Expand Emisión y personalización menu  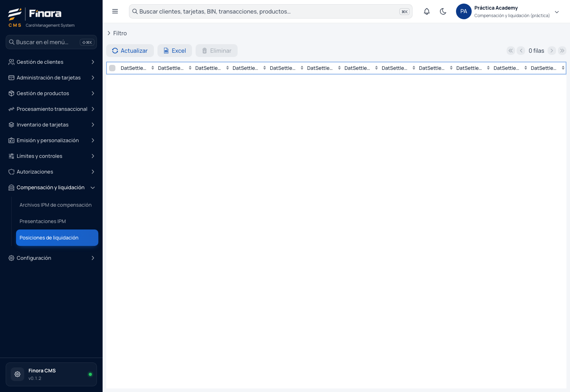coord(51,140)
